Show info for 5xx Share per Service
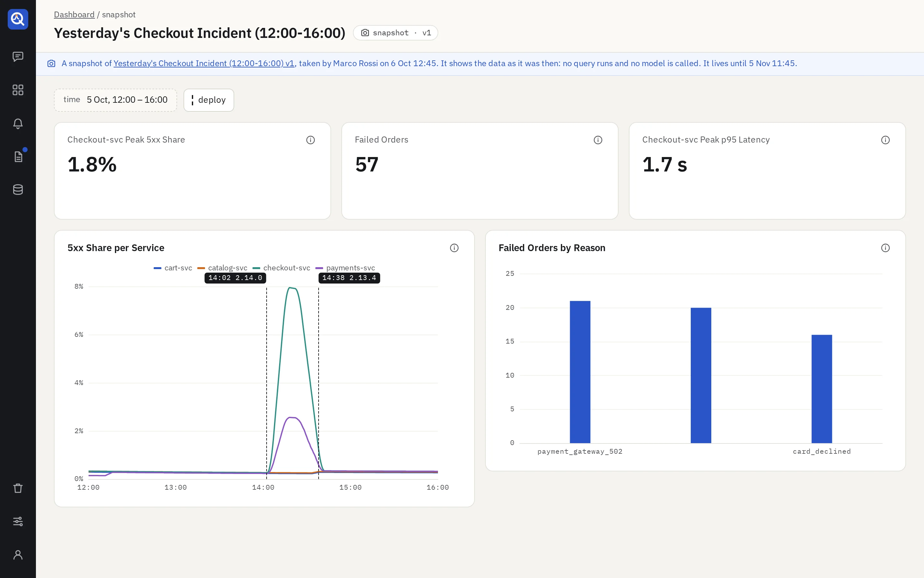The height and width of the screenshot is (578, 924). tap(454, 248)
